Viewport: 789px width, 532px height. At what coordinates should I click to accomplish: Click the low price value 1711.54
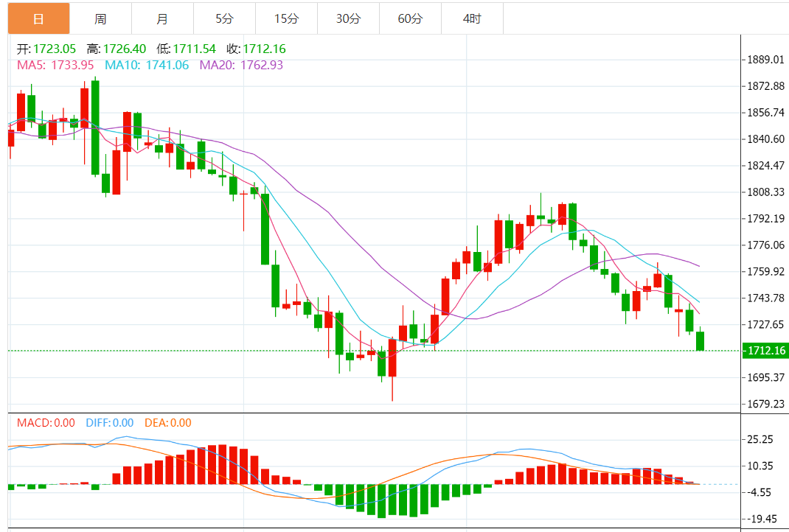(x=194, y=49)
